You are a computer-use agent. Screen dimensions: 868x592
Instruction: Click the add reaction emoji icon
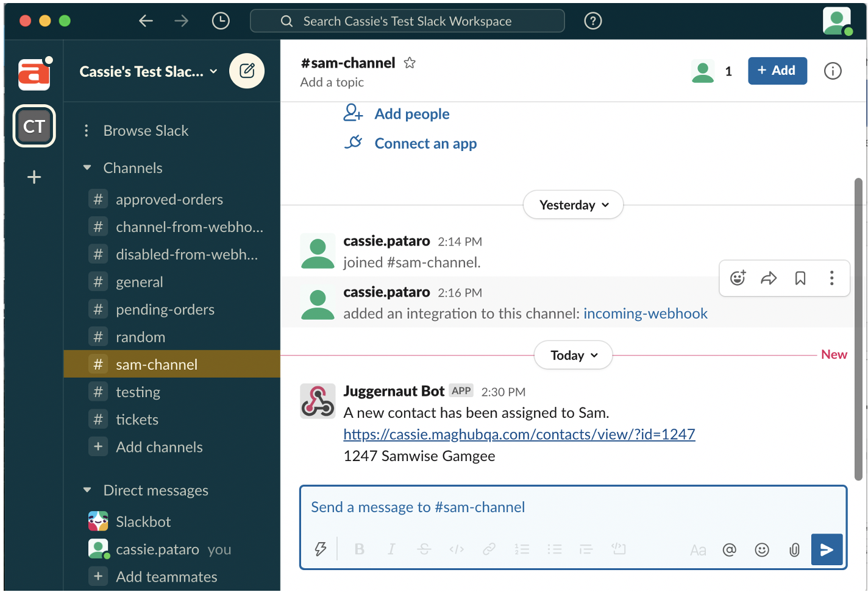click(738, 278)
